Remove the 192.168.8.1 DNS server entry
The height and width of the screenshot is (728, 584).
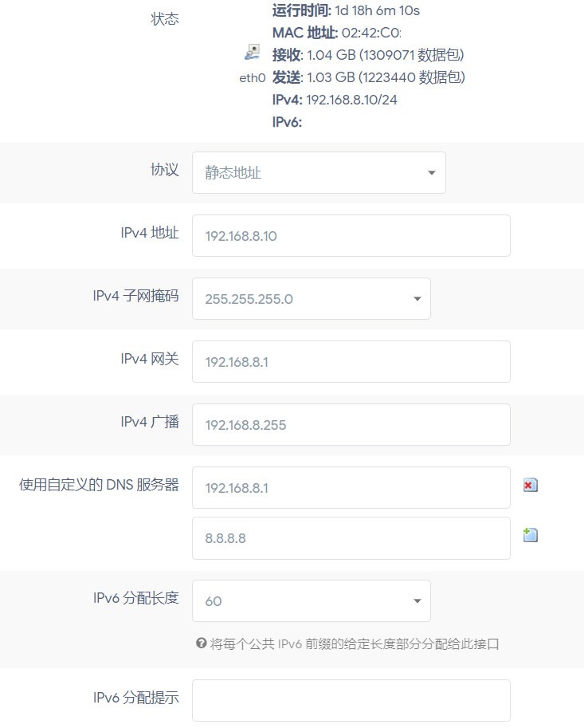(x=531, y=485)
